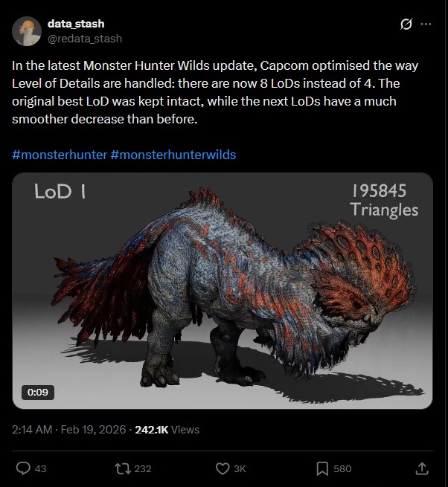Open the #monsterhunter hashtag

[59, 155]
